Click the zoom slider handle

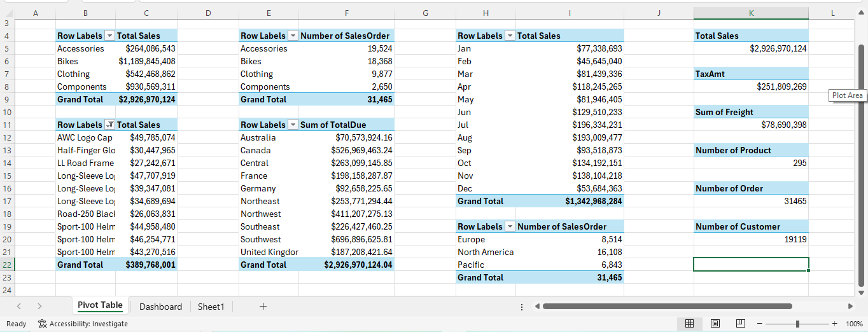[x=797, y=324]
